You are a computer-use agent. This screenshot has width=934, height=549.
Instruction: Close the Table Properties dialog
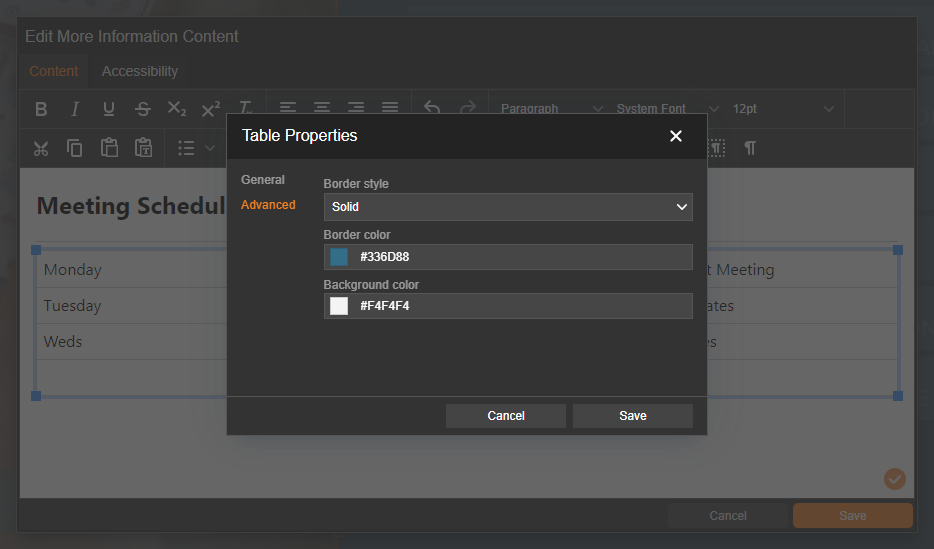(x=676, y=136)
